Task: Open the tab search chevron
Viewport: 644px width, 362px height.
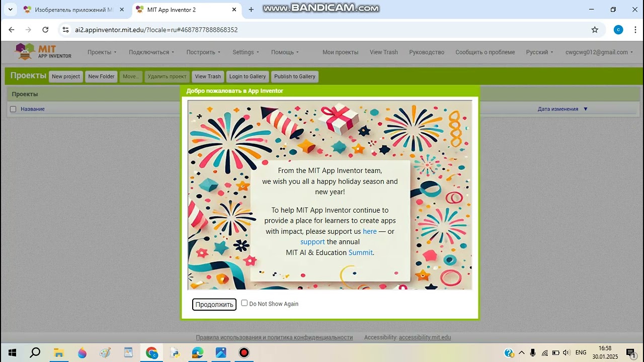Action: 10,10
